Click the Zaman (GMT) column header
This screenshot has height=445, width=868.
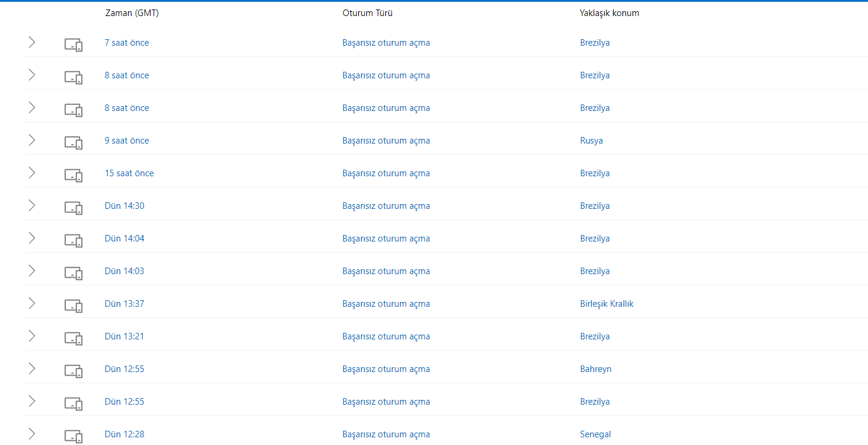click(132, 13)
